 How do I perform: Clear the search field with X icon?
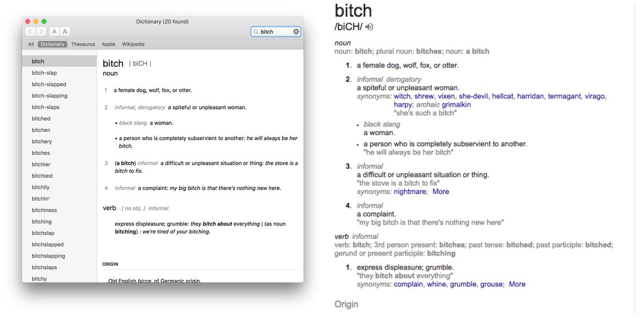(x=296, y=32)
